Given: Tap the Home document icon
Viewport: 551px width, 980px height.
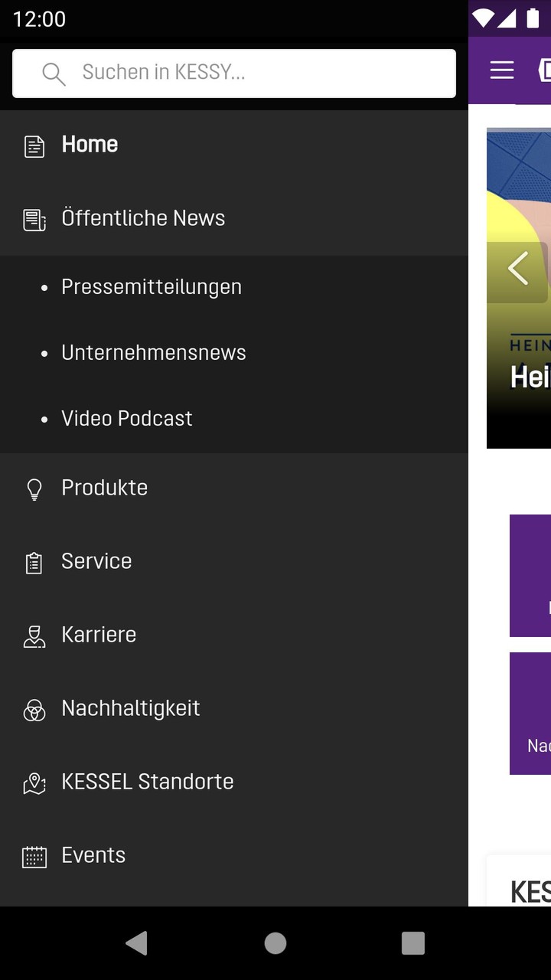Looking at the screenshot, I should point(34,145).
